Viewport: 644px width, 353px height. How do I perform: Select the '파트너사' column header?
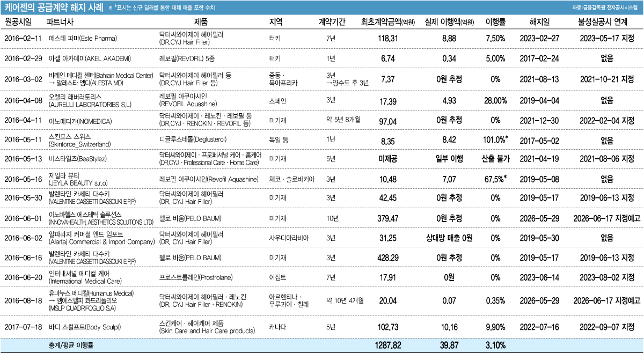point(60,21)
